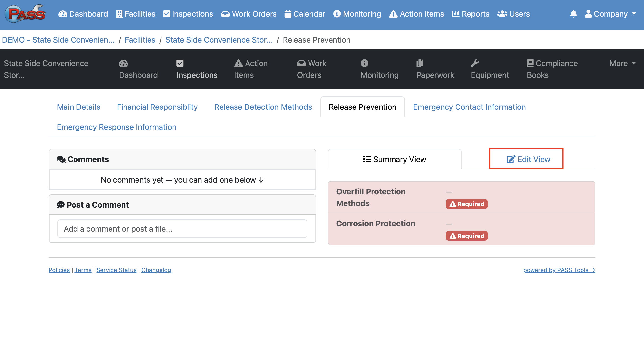Click Facilities breadcrumb link
644x355 pixels.
coord(140,40)
